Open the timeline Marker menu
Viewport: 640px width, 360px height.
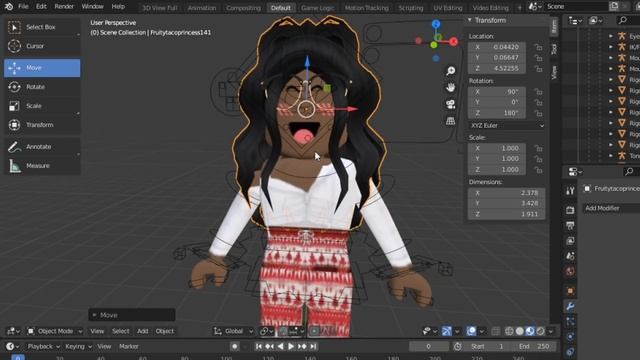click(129, 347)
